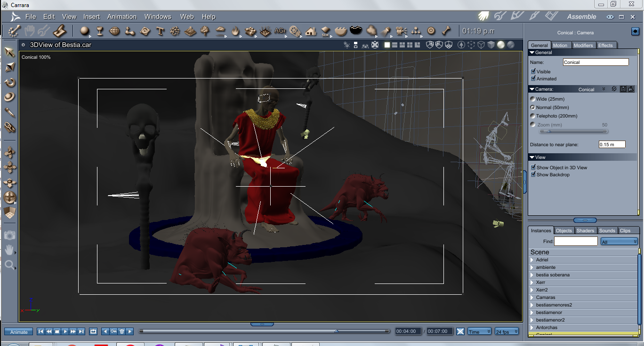This screenshot has width=644, height=346.
Task: Toggle the eye icon beside Assemble
Action: [x=610, y=17]
